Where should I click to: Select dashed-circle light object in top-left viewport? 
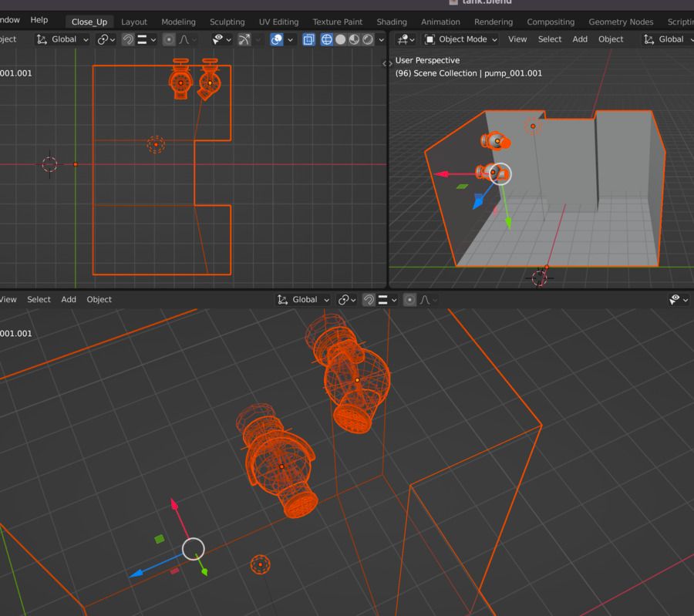click(x=156, y=144)
